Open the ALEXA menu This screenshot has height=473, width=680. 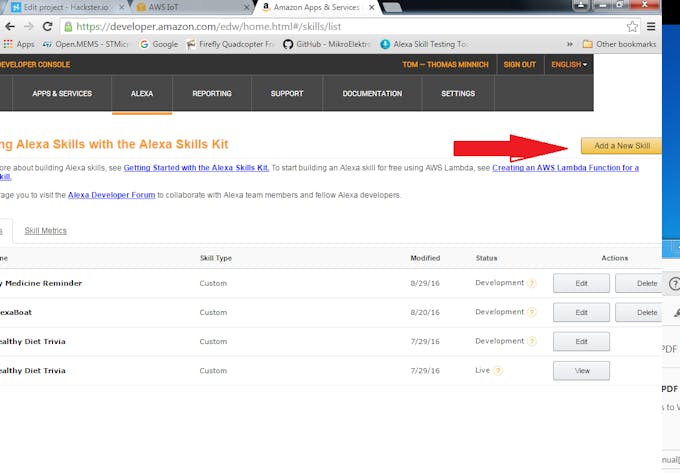142,93
